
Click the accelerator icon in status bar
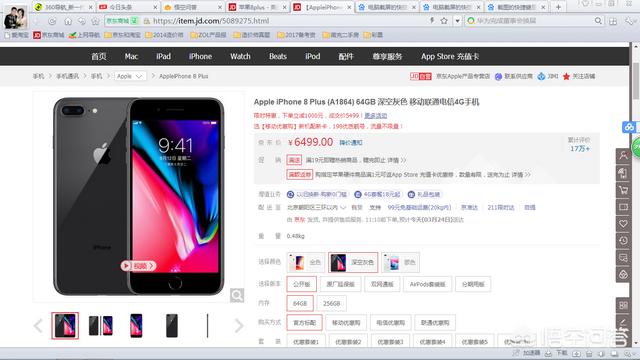pyautogui.click(x=516, y=353)
